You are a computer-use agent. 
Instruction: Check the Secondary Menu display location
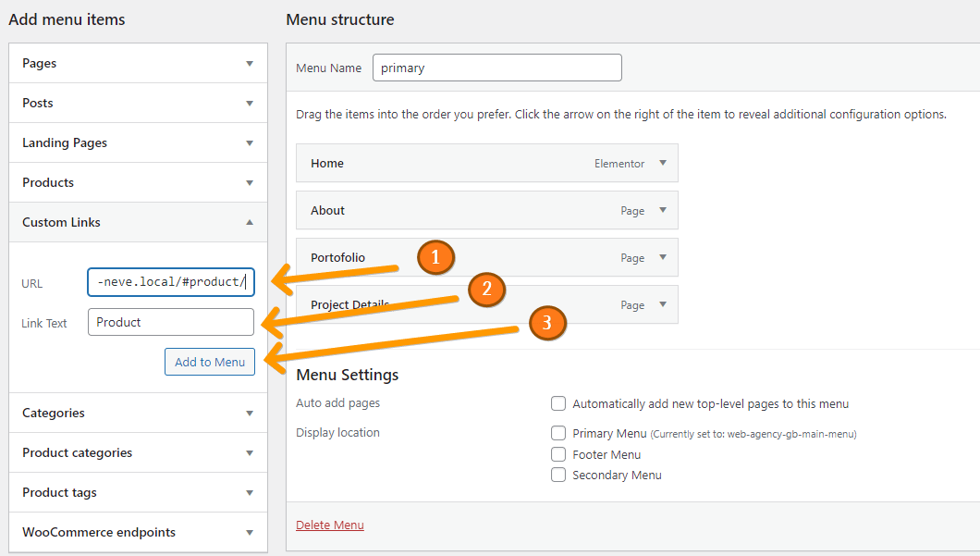(558, 475)
